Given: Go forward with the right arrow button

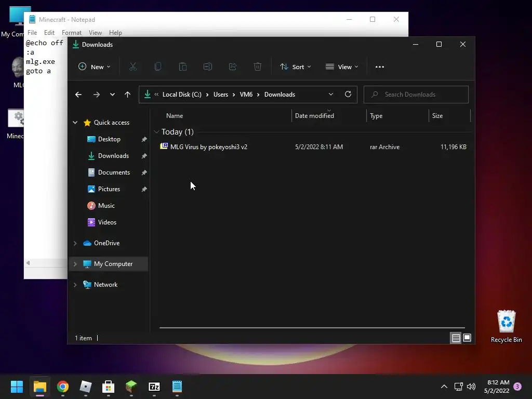Looking at the screenshot, I should [96, 95].
